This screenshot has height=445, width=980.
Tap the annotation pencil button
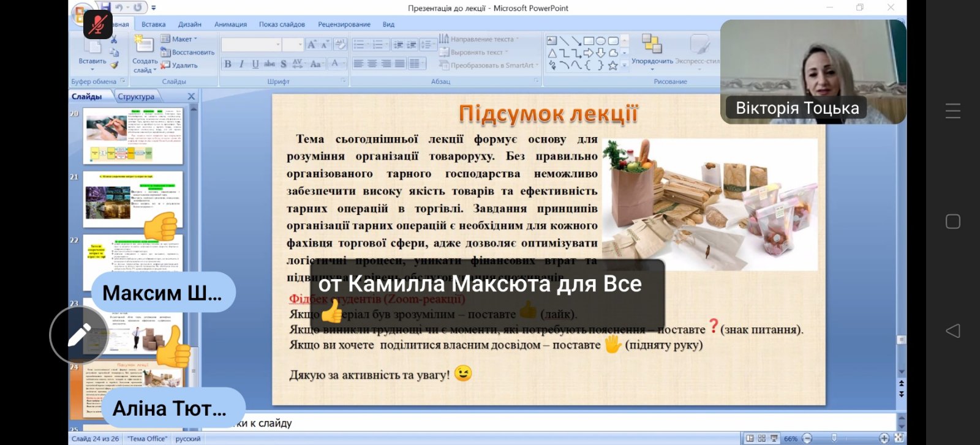(x=79, y=335)
